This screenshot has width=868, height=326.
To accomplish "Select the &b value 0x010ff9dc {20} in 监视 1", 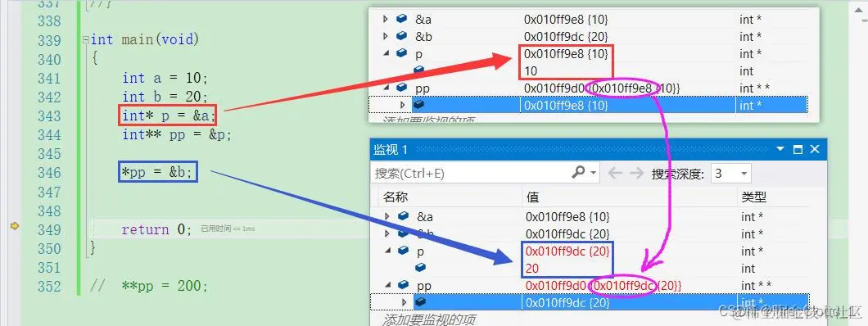I will (x=567, y=234).
